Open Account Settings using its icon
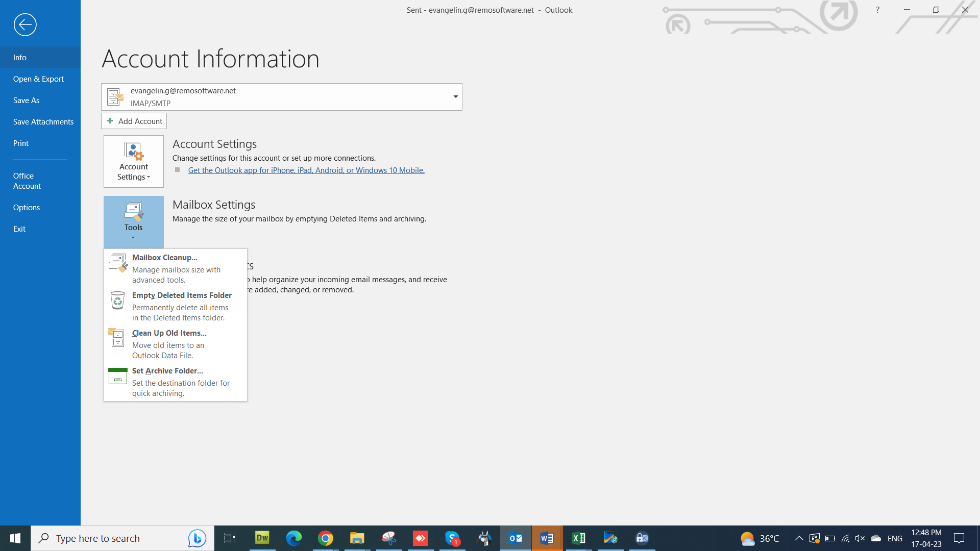The width and height of the screenshot is (980, 551). (x=133, y=152)
